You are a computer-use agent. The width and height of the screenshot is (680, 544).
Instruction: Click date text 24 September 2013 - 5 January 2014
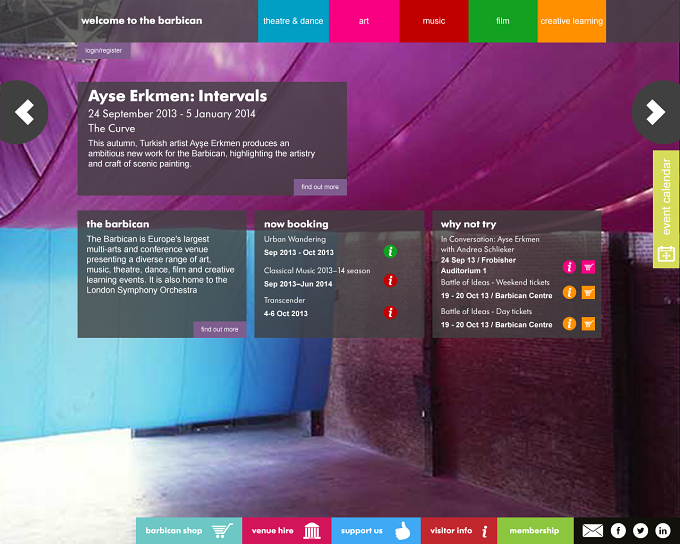[x=172, y=114]
